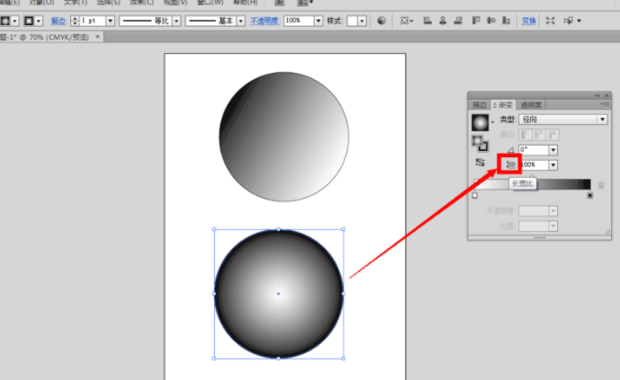This screenshot has height=380, width=620.
Task: Open the 帮助(H) menu
Action: click(246, 2)
